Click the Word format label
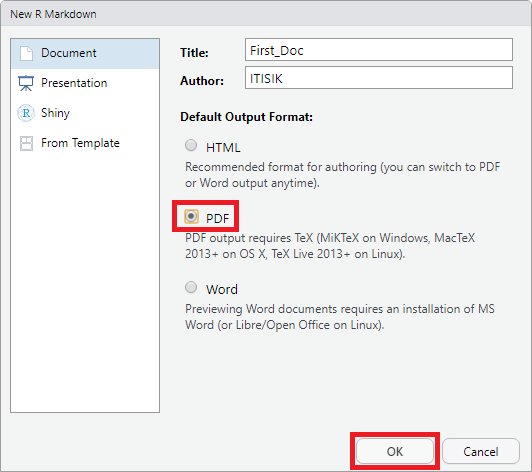The height and width of the screenshot is (472, 532). (x=222, y=289)
